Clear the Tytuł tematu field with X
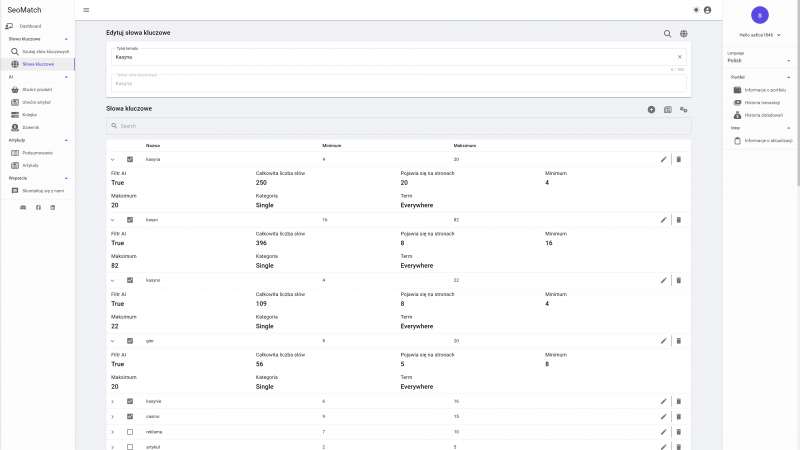Screen dimensions: 800x450 (679, 57)
